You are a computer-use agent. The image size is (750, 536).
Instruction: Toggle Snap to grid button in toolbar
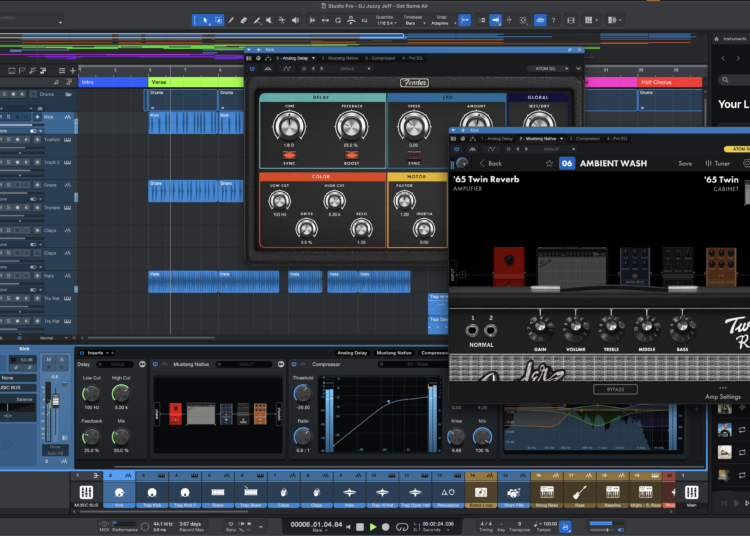click(464, 20)
